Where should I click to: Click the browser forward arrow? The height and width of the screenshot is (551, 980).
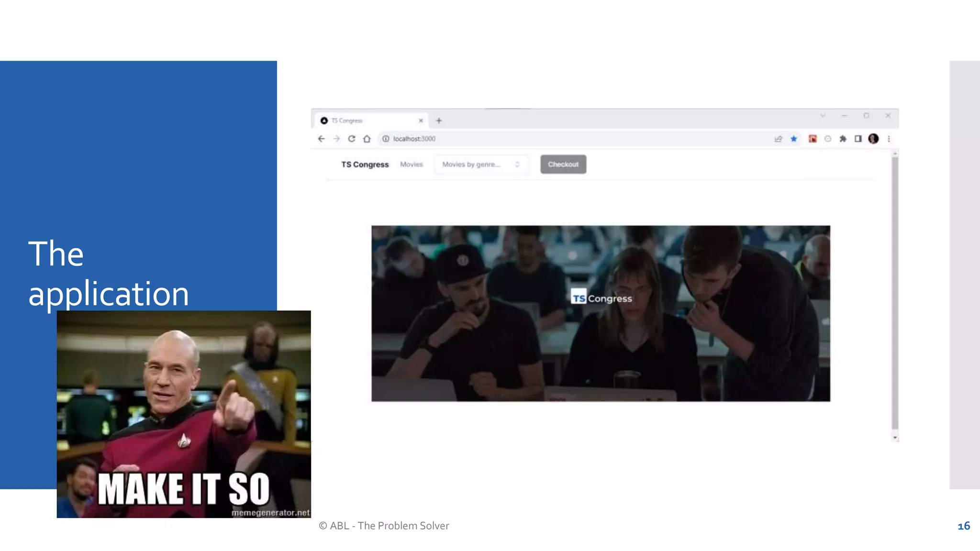click(336, 139)
